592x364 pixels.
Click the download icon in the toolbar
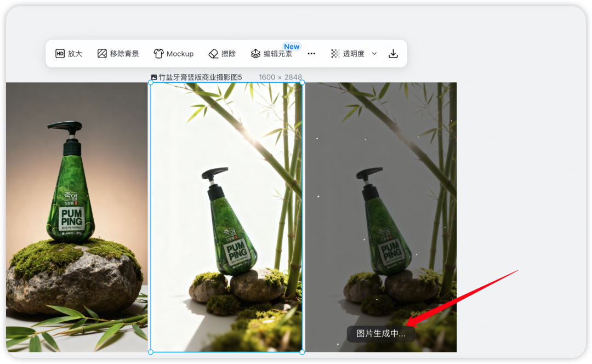[x=393, y=54]
